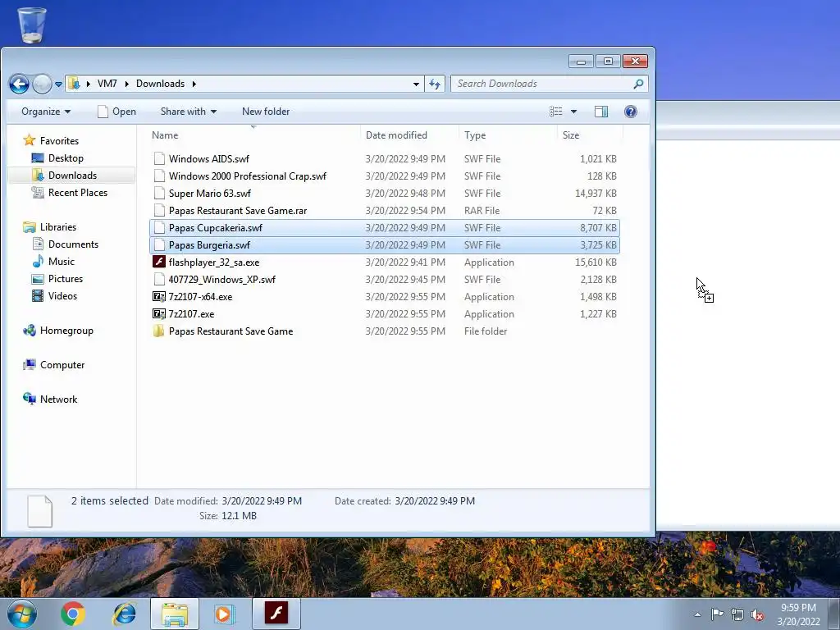Open recent pages dropdown arrow
Screen dimensions: 840x630
coord(58,84)
